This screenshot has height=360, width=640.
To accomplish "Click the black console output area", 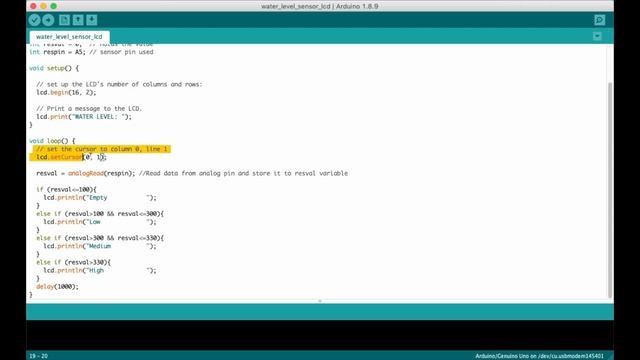I will (320, 336).
